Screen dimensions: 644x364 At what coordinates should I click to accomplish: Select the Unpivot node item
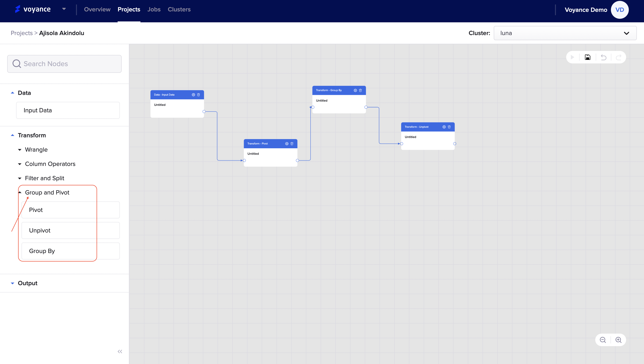(70, 230)
